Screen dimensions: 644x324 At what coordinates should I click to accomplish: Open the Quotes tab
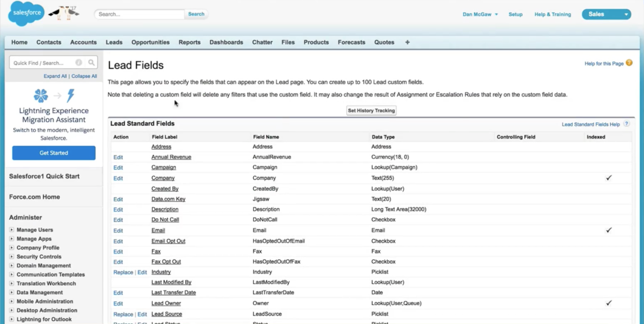point(384,42)
